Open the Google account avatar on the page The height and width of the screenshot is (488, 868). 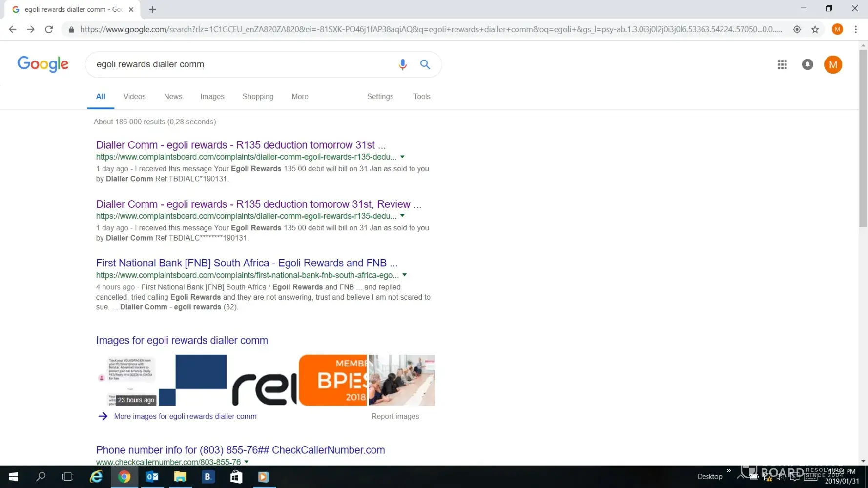[833, 64]
